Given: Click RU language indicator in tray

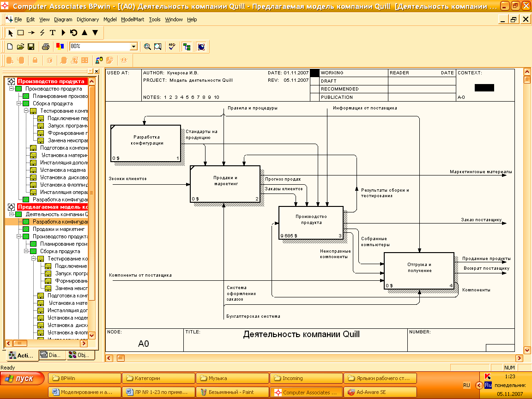Looking at the screenshot, I should coord(466,386).
